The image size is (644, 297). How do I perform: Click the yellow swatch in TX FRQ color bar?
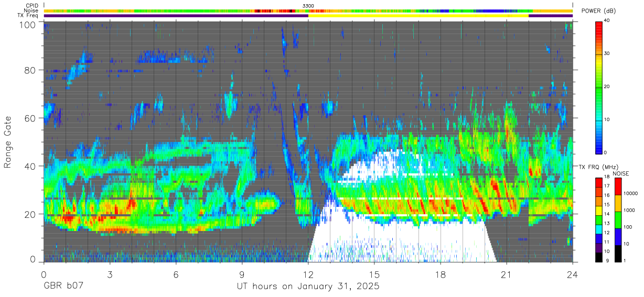pos(598,211)
